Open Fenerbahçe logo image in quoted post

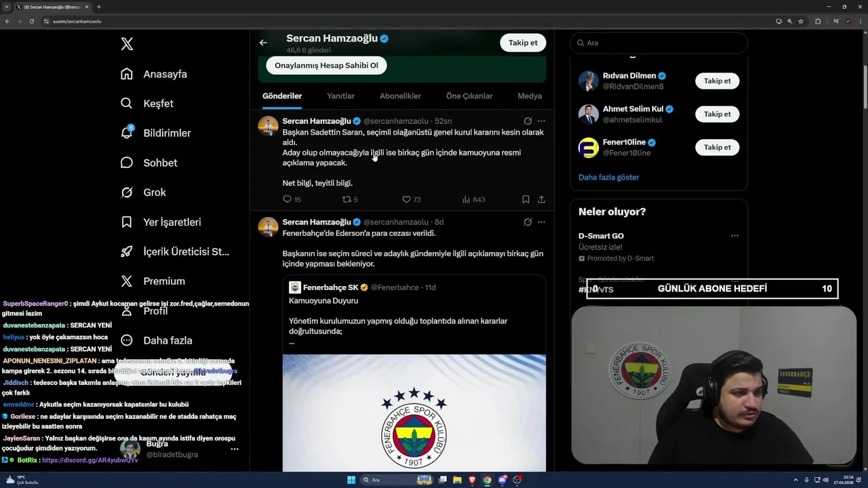[x=414, y=413]
